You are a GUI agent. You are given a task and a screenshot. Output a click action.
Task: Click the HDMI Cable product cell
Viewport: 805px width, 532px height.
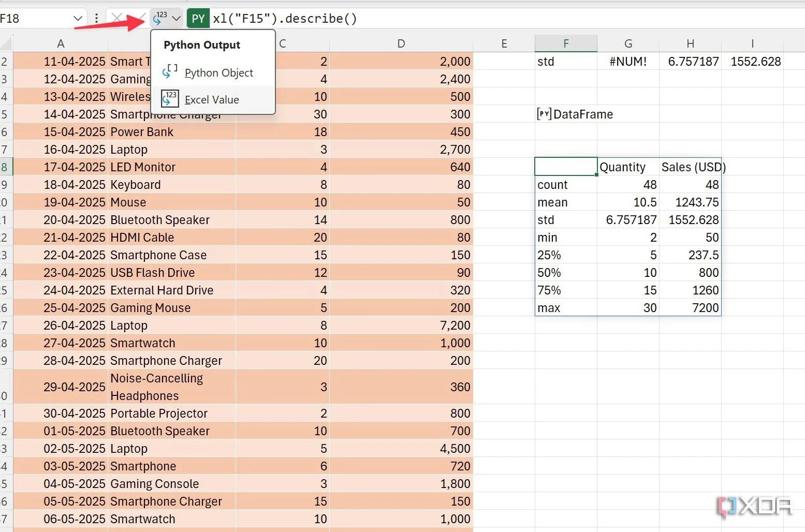tap(172, 237)
